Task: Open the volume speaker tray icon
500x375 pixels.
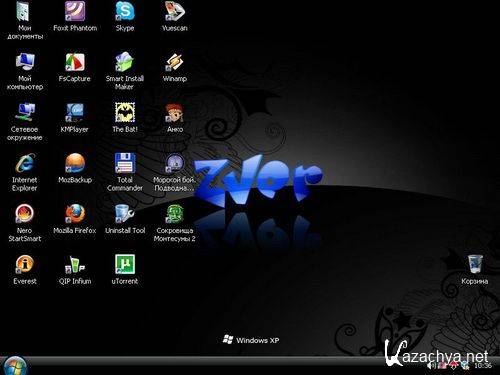Action: click(x=432, y=366)
